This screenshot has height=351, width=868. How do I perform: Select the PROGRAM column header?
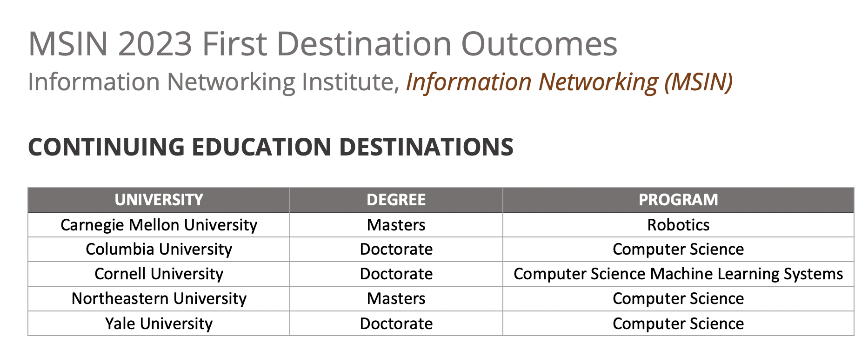click(678, 200)
